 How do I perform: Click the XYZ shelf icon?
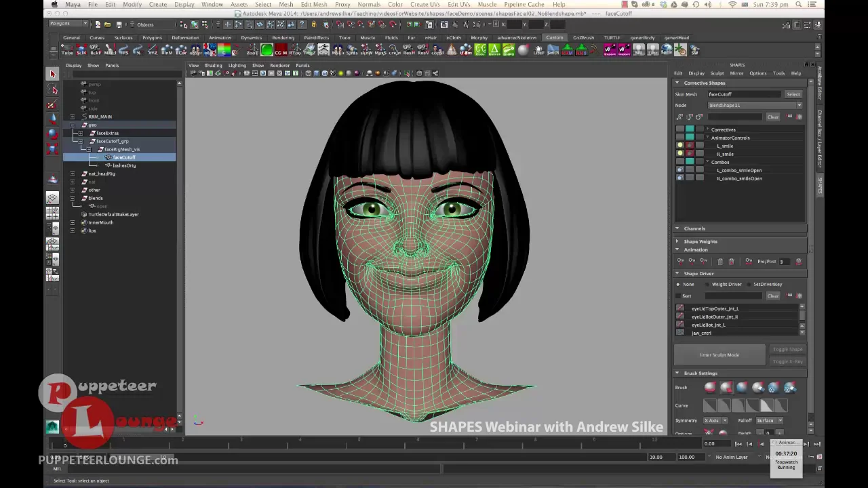(153, 50)
